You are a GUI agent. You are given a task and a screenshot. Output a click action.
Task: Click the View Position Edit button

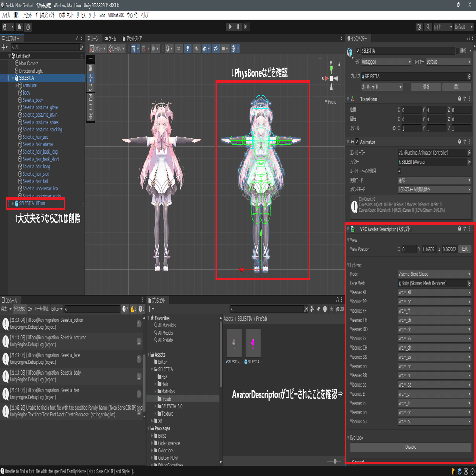(464, 249)
